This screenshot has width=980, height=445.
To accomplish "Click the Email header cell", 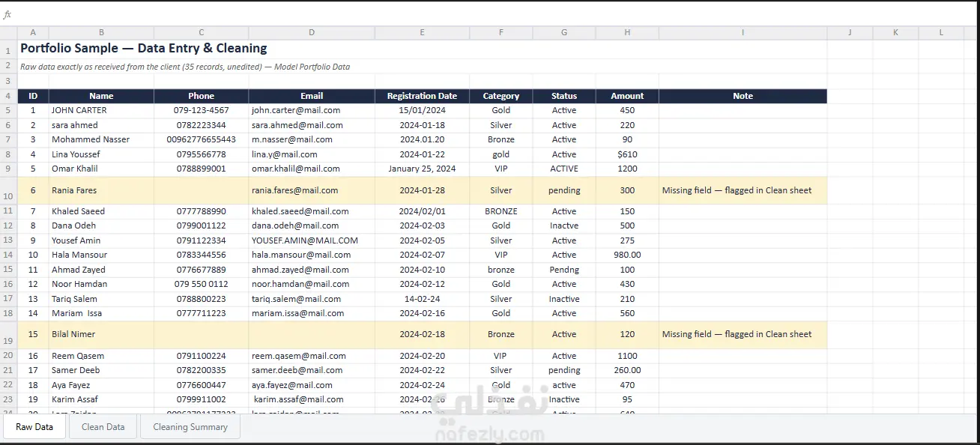I will pos(312,96).
